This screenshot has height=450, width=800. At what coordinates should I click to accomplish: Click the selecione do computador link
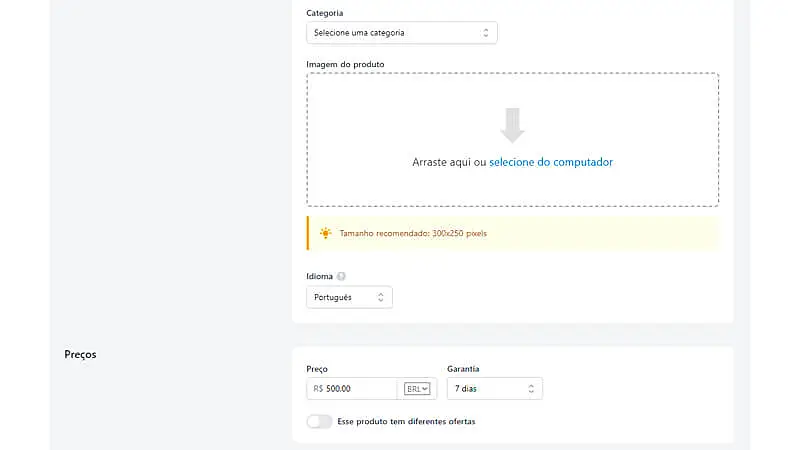click(551, 162)
